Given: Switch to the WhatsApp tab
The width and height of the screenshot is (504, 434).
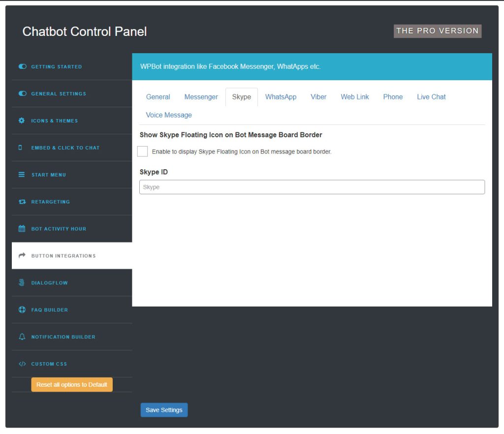Looking at the screenshot, I should 281,97.
